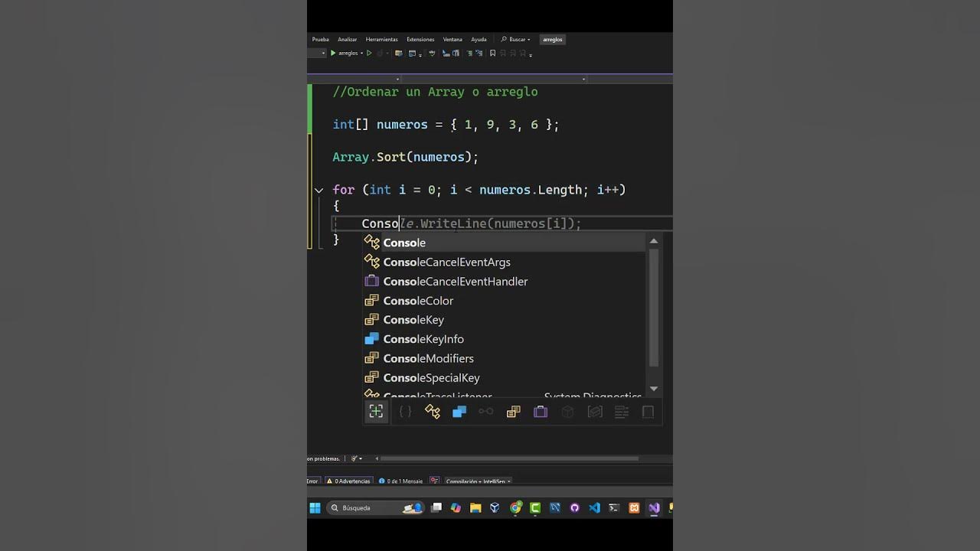This screenshot has height=551, width=980.
Task: Open the Ventana menu
Action: [x=452, y=39]
